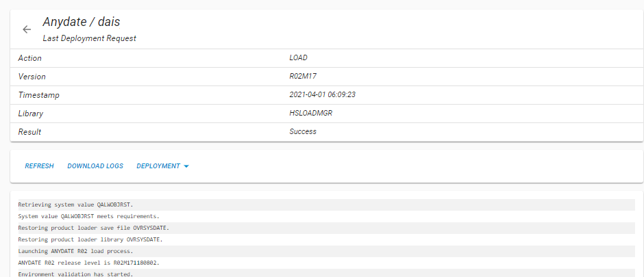644x277 pixels.
Task: Select the Action row label
Action: [30, 58]
